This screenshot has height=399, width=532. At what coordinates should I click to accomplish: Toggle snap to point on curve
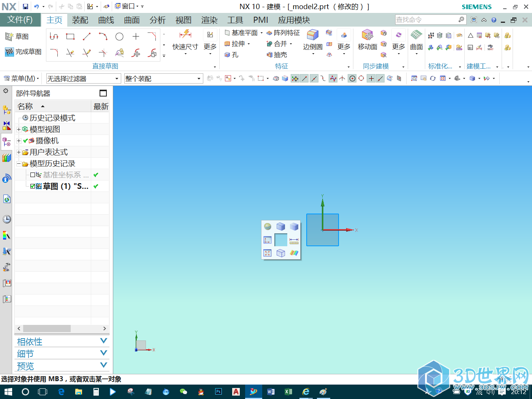[x=380, y=79]
